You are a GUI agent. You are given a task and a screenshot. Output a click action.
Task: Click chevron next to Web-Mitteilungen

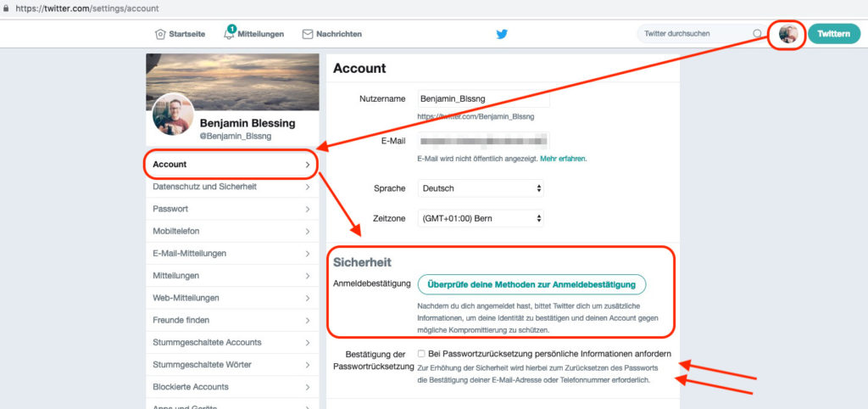[x=308, y=298]
